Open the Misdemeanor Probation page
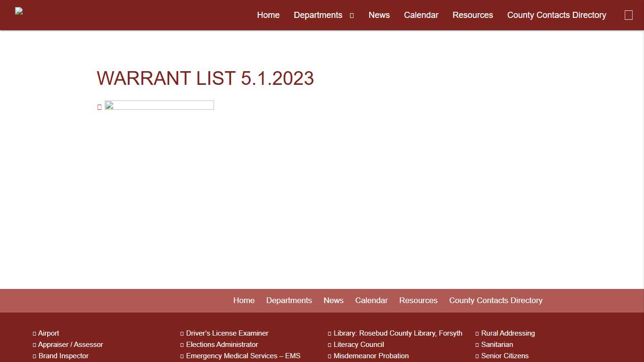The width and height of the screenshot is (644, 362). coord(371,356)
